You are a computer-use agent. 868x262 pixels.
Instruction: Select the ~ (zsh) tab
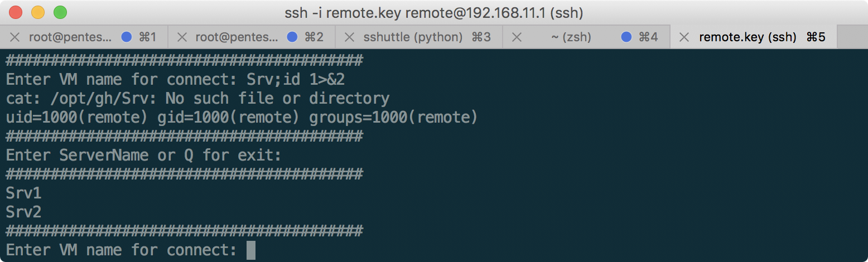click(571, 37)
